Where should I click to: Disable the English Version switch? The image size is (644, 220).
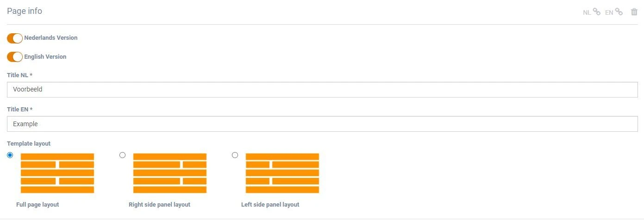coord(15,57)
